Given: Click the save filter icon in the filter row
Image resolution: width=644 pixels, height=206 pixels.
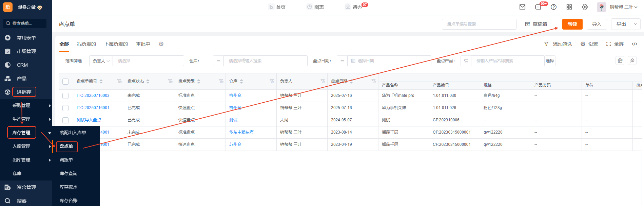Looking at the screenshot, I should coord(620,61).
